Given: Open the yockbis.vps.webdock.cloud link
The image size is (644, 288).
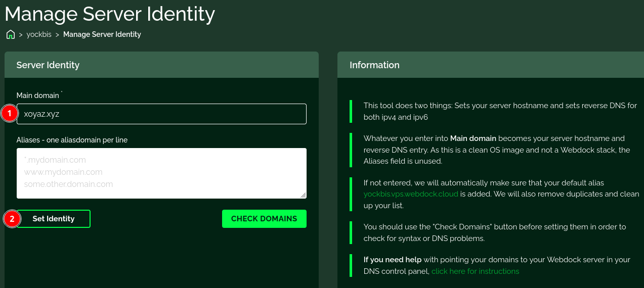Looking at the screenshot, I should point(411,194).
